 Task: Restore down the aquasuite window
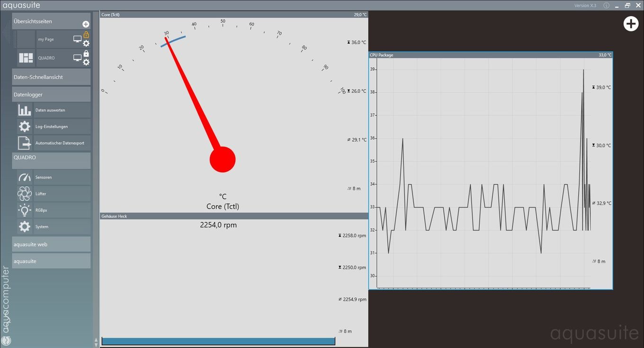click(x=627, y=6)
